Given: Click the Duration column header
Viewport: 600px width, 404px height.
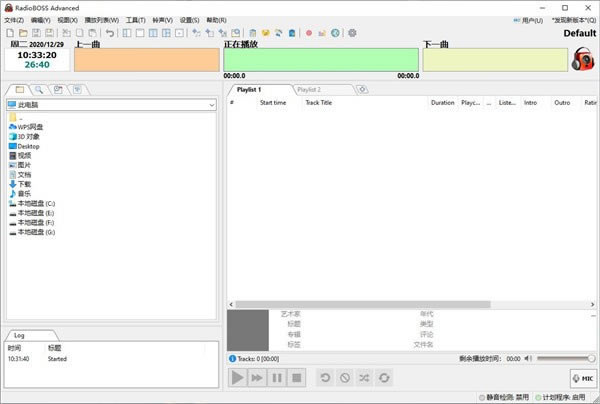Looking at the screenshot, I should click(442, 102).
